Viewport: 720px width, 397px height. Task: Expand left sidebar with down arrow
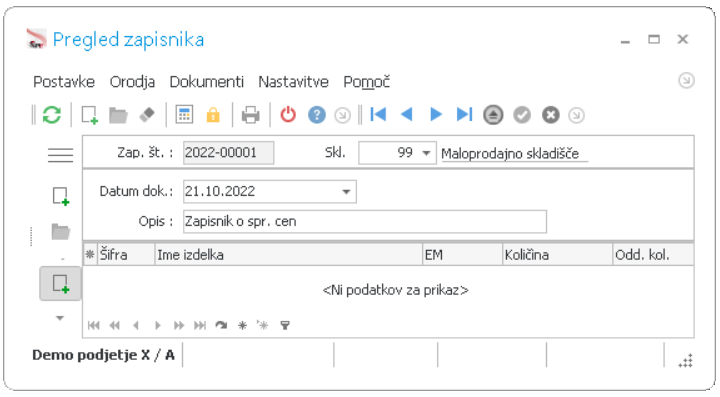tap(60, 318)
